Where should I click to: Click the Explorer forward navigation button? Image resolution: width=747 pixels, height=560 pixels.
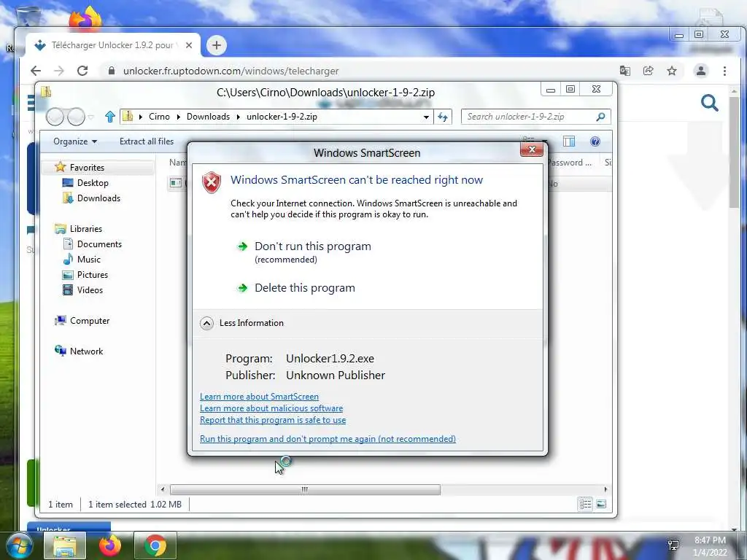coord(76,117)
